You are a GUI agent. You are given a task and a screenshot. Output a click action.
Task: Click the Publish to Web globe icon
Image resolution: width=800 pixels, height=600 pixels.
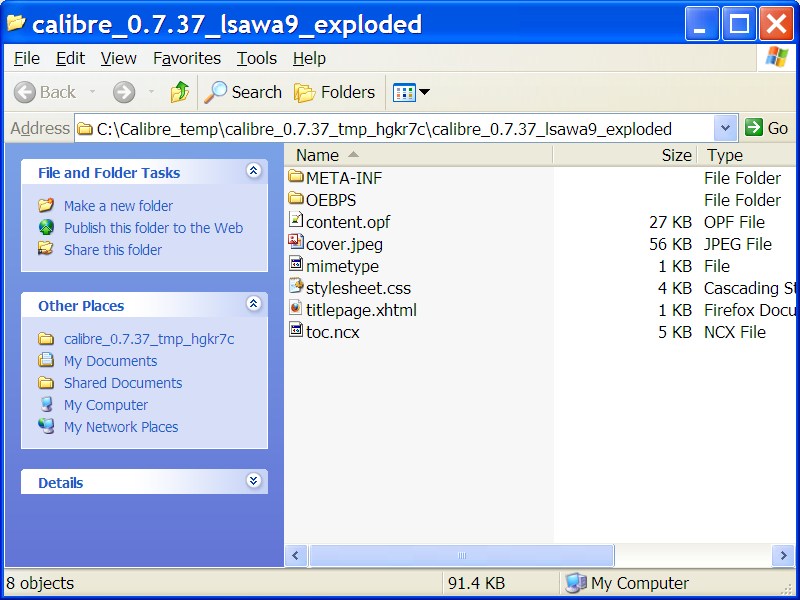click(46, 227)
